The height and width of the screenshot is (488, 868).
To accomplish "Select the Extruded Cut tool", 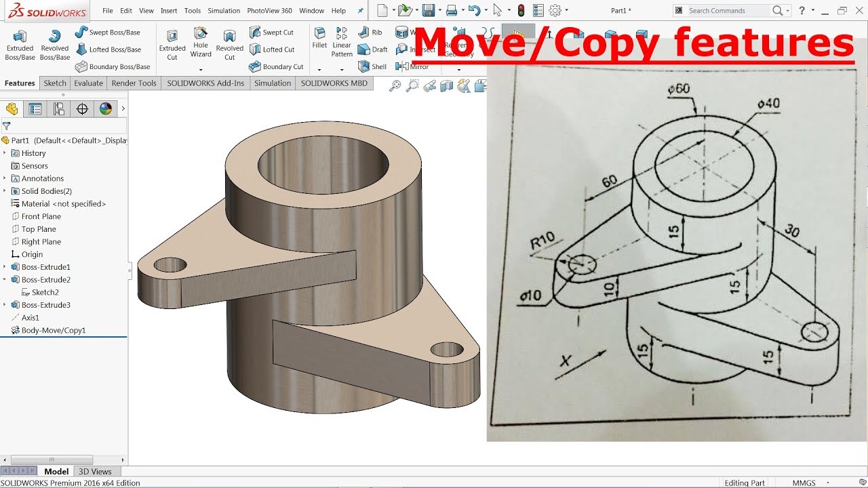I will [172, 45].
